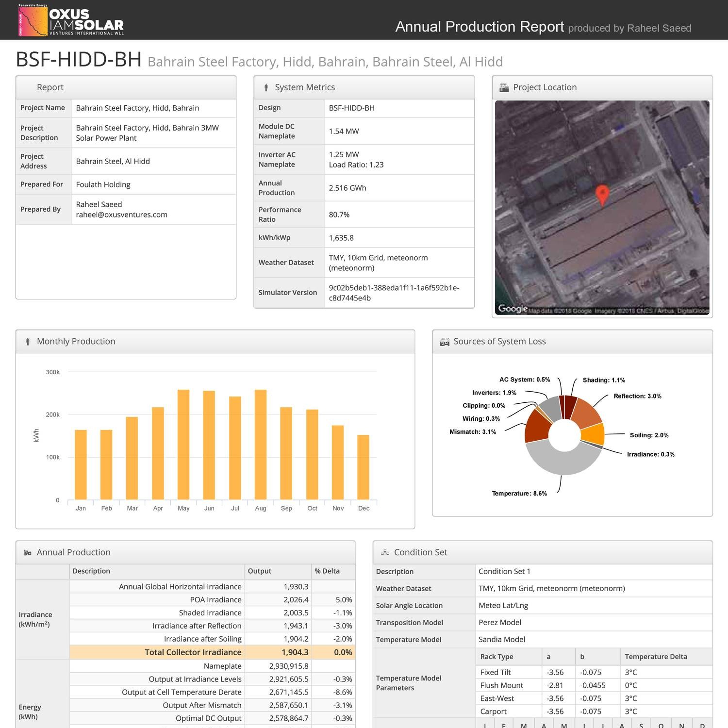Click the Google logo on the map

513,309
